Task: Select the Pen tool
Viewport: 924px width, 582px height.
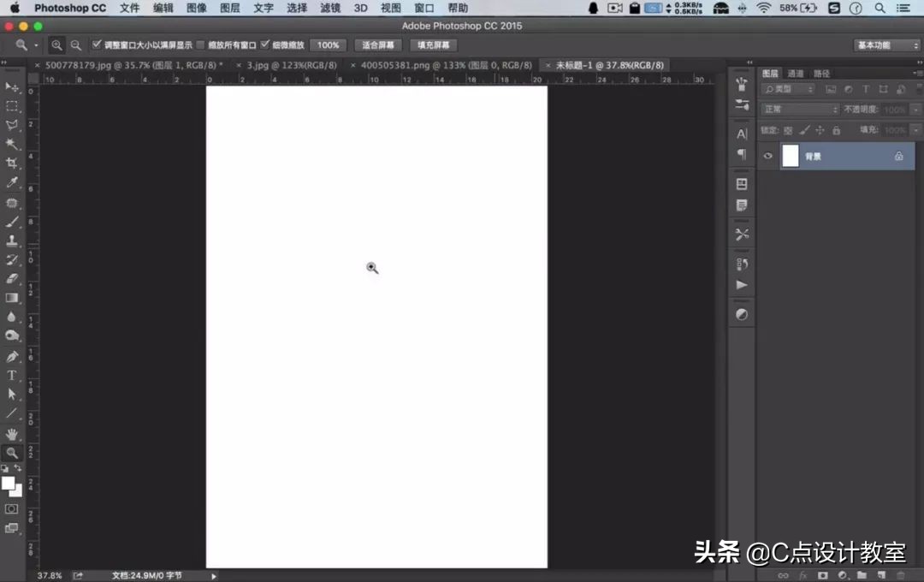Action: (12, 356)
